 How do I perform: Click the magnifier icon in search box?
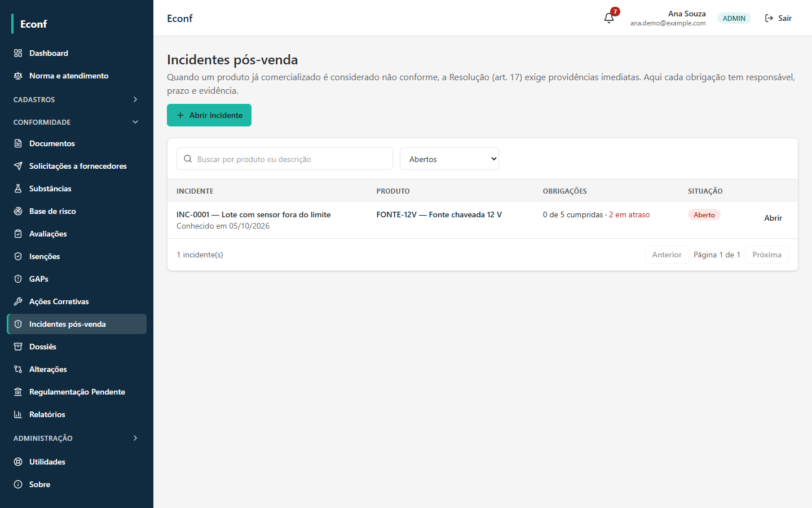[188, 159]
